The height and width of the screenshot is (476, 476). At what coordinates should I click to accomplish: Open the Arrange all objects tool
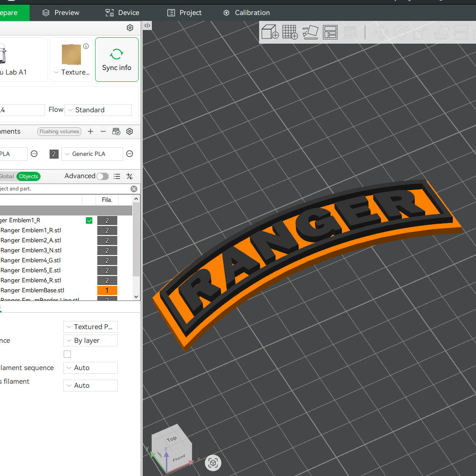point(330,32)
